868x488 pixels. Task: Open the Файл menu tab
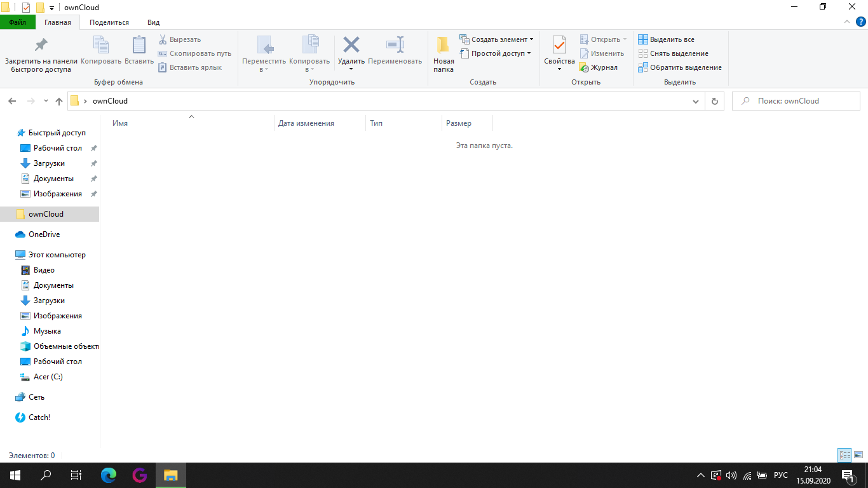click(x=18, y=22)
